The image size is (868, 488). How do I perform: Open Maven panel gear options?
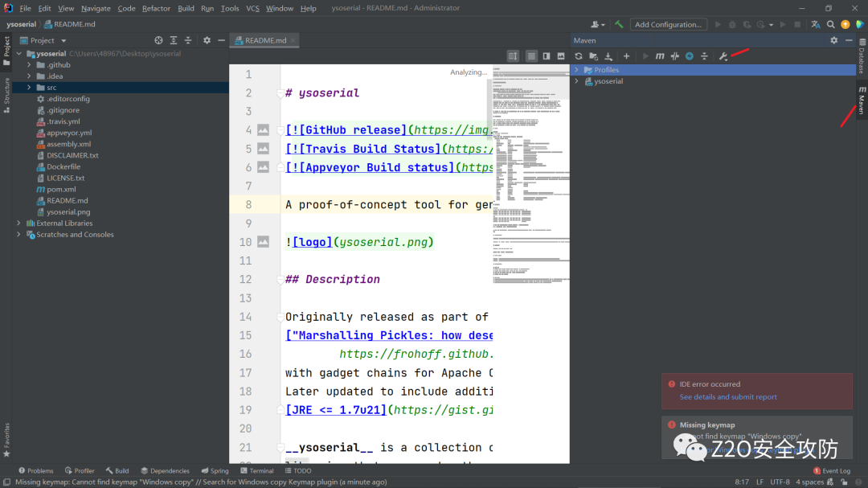tap(833, 40)
